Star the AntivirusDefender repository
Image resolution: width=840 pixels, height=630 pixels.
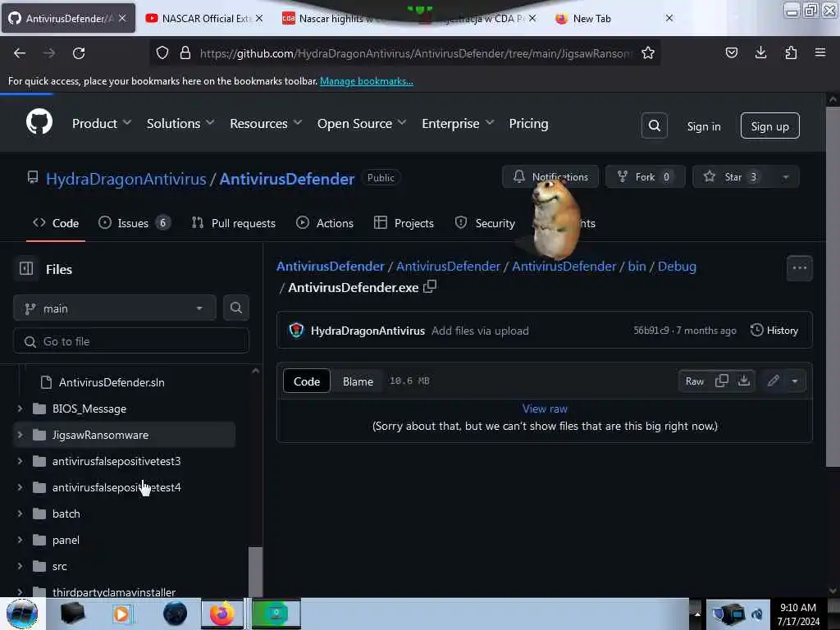pyautogui.click(x=733, y=177)
